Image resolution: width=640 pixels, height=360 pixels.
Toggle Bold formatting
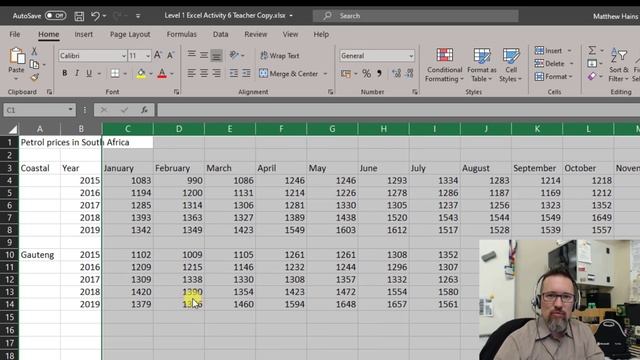point(64,73)
